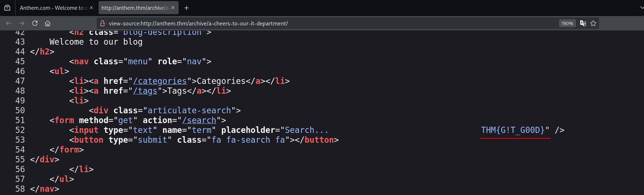Click the /search action link
This screenshot has width=644, height=195.
click(x=199, y=120)
